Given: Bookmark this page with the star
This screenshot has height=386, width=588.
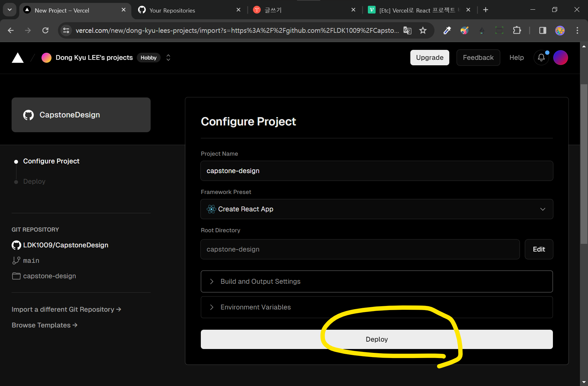Looking at the screenshot, I should pyautogui.click(x=423, y=31).
